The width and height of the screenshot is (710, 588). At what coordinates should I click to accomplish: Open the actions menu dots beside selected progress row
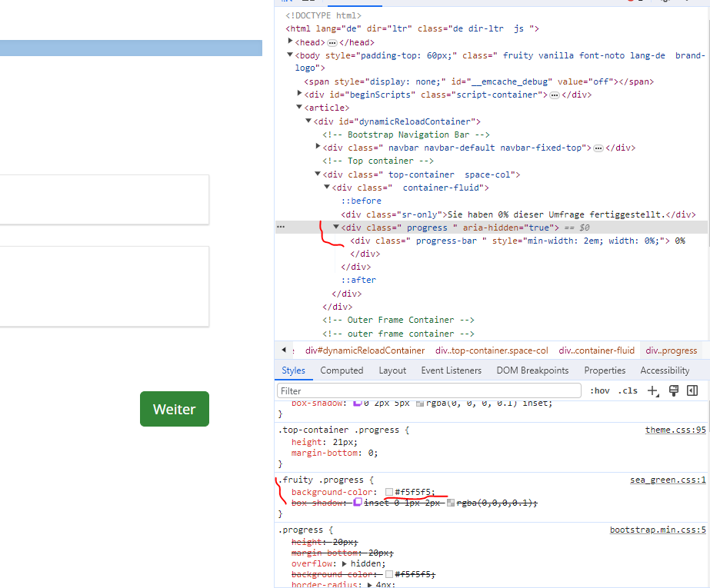[x=282, y=227]
